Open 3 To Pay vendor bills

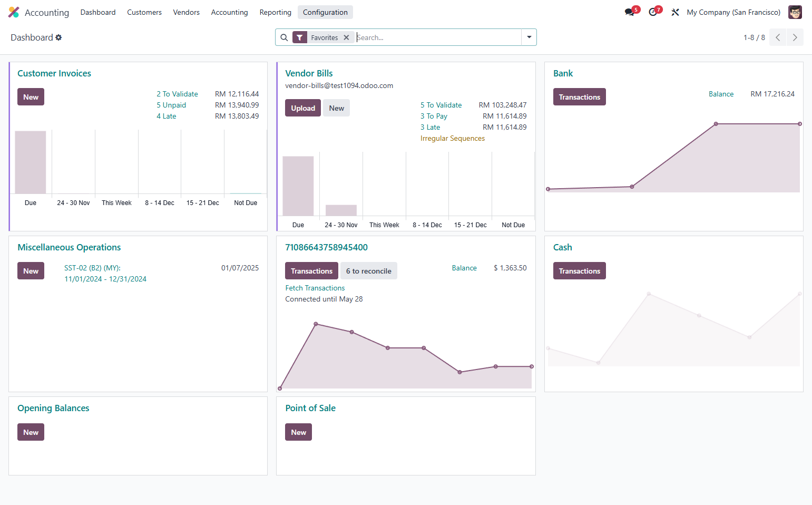pos(434,116)
